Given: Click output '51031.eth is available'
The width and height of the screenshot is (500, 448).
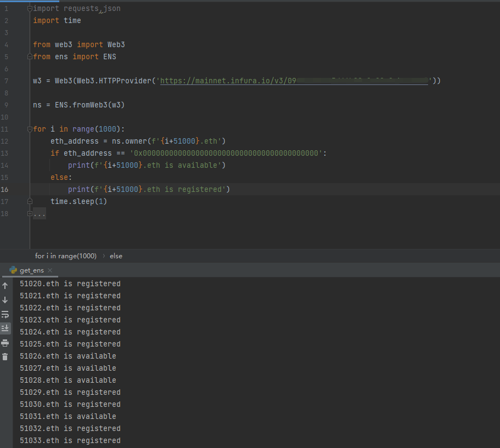Looking at the screenshot, I should pyautogui.click(x=68, y=416).
